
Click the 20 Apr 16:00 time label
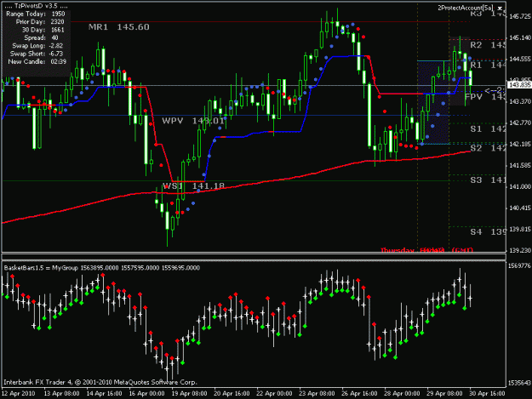click(232, 393)
